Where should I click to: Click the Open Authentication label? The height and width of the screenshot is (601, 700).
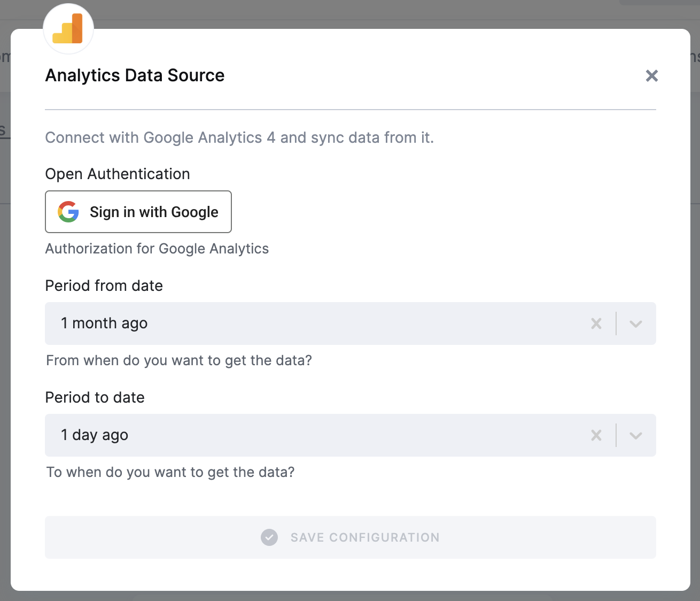pyautogui.click(x=117, y=174)
